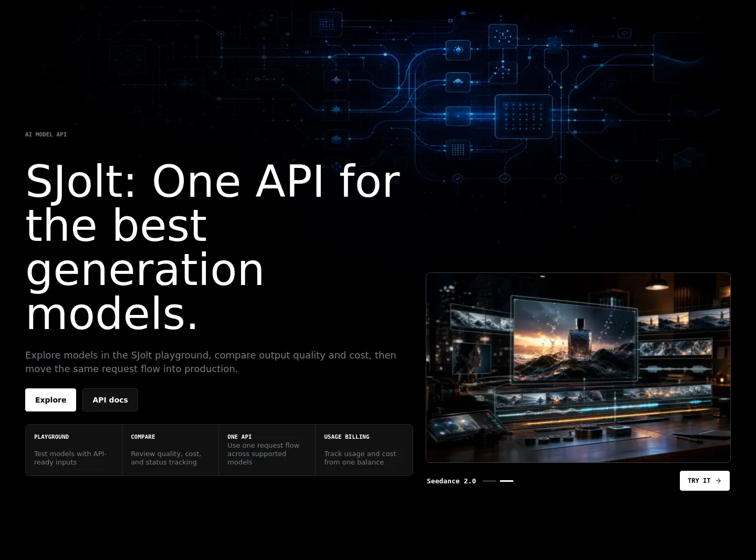Image resolution: width=756 pixels, height=560 pixels.
Task: Click the paragraph starting "Explore models in"
Action: click(x=211, y=362)
